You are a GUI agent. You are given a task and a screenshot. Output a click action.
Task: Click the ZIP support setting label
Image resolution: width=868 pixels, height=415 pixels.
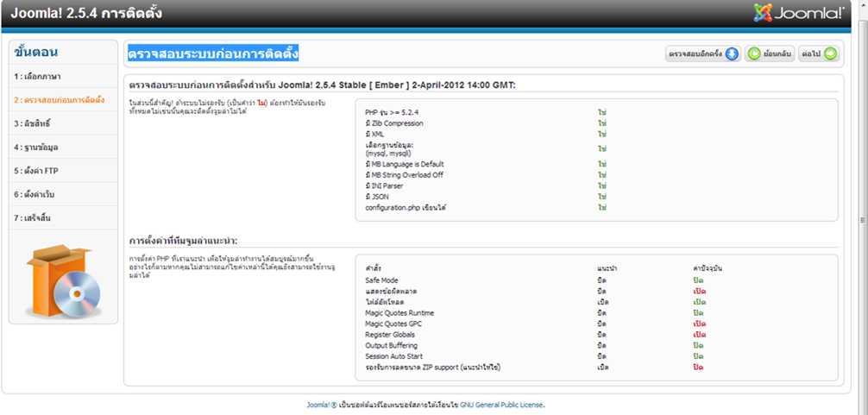coord(433,367)
